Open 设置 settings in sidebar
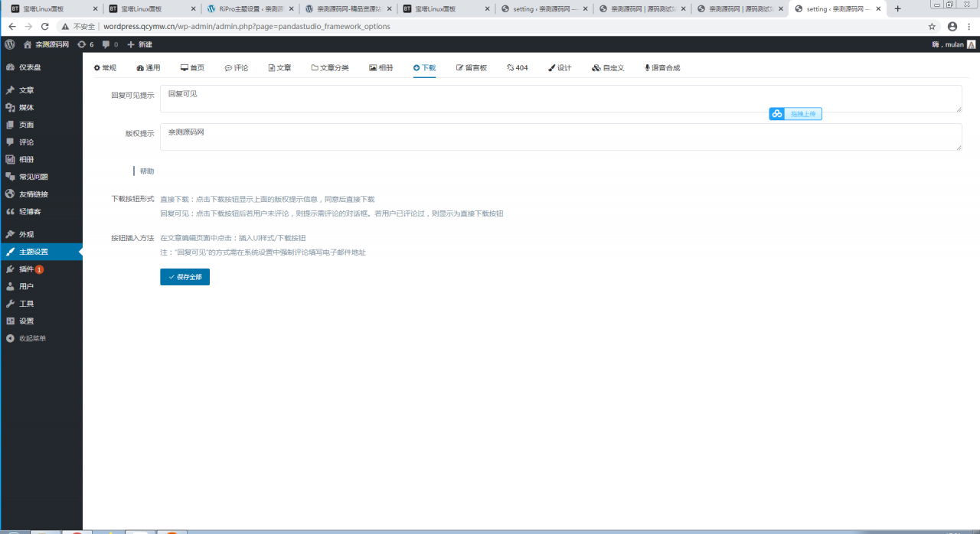 [41, 321]
